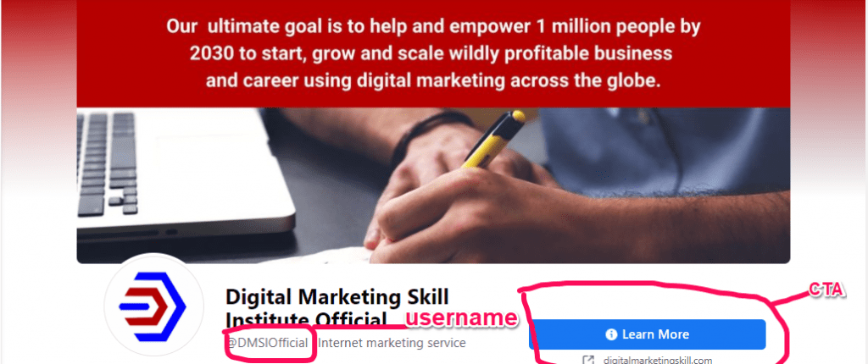Click the external link arrow icon
The width and height of the screenshot is (868, 364).
[x=588, y=360]
